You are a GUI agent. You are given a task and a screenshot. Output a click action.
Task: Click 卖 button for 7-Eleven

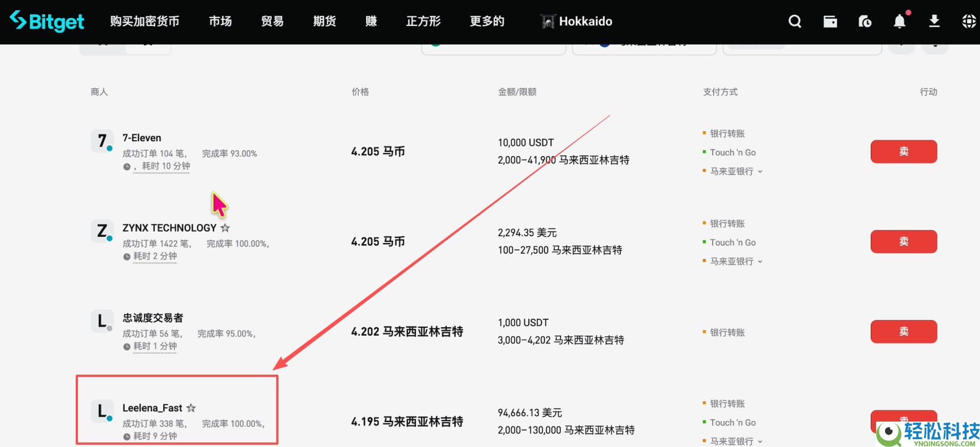pyautogui.click(x=904, y=151)
